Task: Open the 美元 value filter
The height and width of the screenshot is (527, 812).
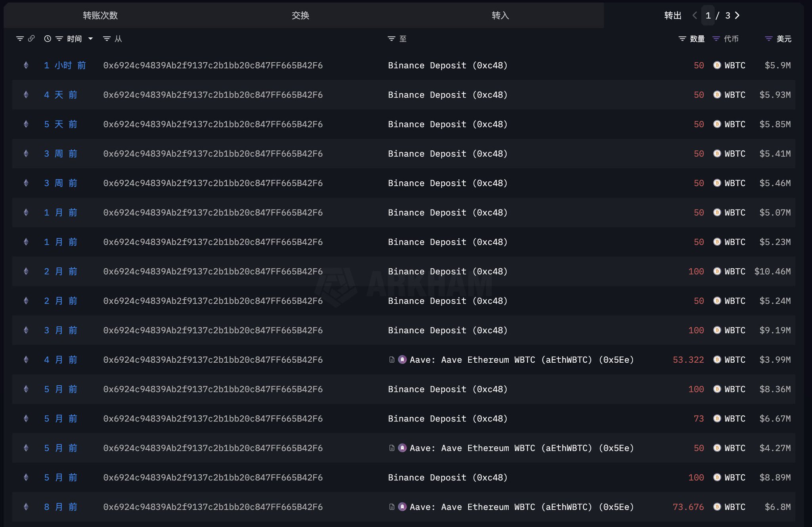Action: 768,38
